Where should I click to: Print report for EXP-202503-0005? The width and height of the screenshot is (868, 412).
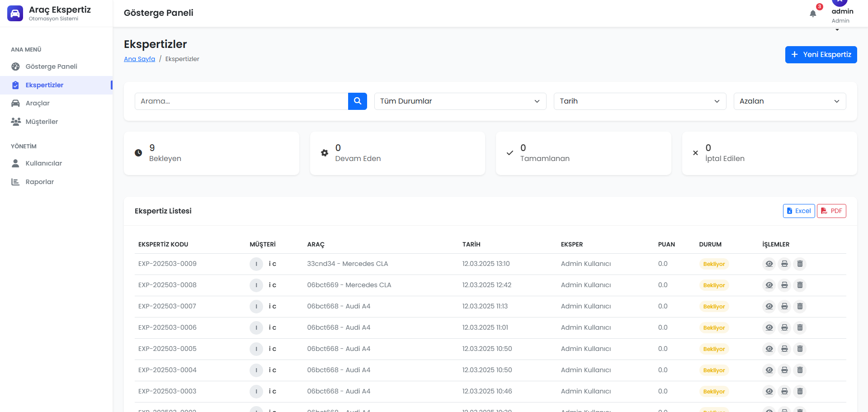[784, 349]
